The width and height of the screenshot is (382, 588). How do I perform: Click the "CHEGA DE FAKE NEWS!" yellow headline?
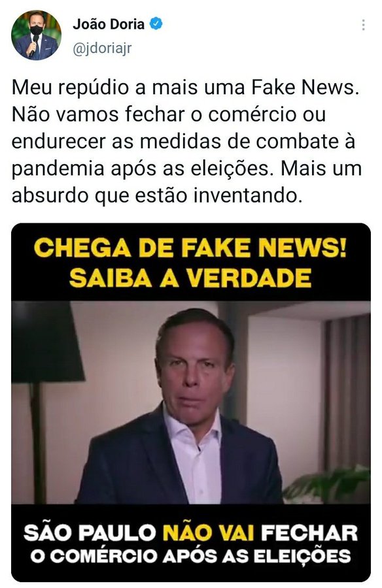[x=190, y=248]
